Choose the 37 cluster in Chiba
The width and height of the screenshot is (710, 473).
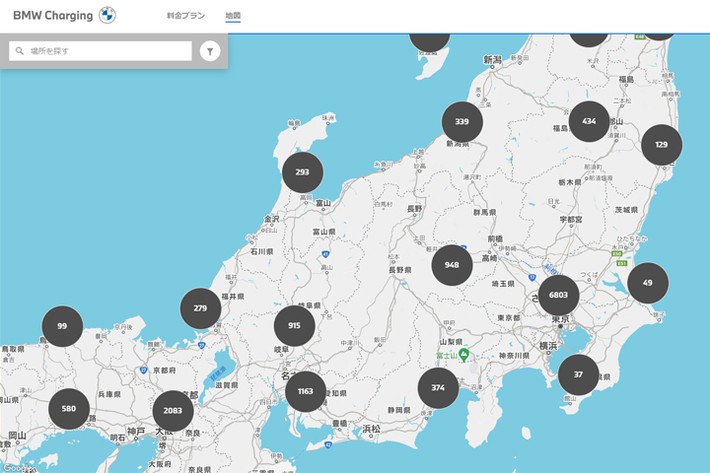(578, 375)
